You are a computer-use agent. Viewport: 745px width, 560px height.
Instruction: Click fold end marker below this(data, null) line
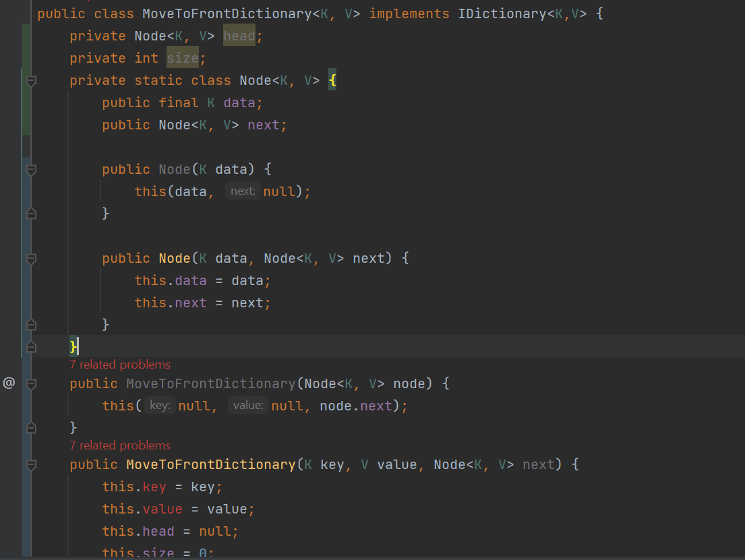click(30, 214)
